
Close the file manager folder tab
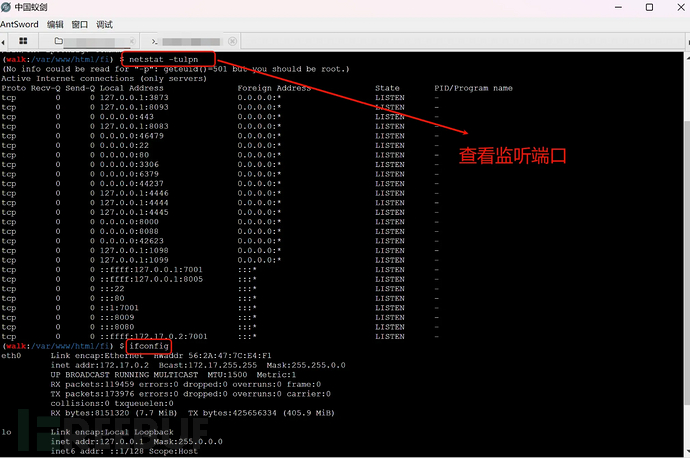click(x=132, y=41)
